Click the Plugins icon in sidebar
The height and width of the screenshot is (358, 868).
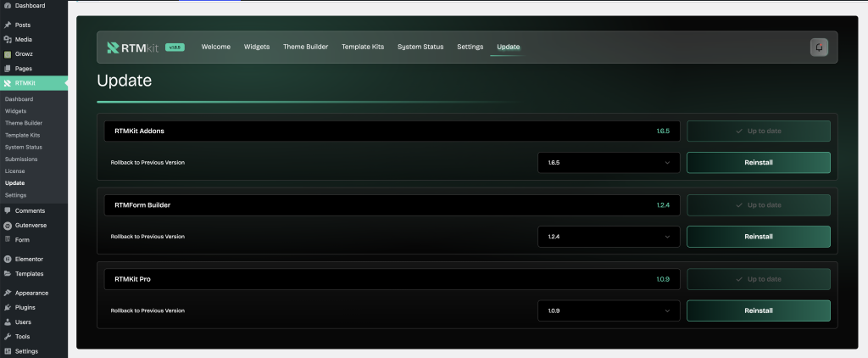pos(8,307)
